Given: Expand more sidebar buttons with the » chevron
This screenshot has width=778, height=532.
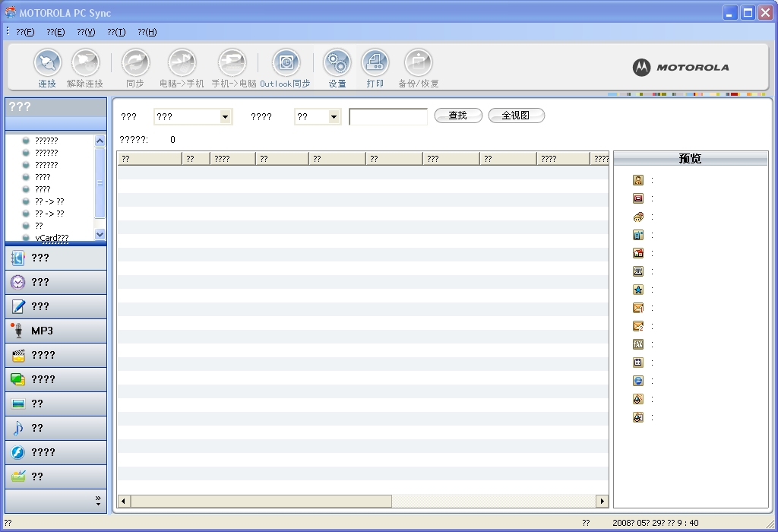Looking at the screenshot, I should pos(98,501).
